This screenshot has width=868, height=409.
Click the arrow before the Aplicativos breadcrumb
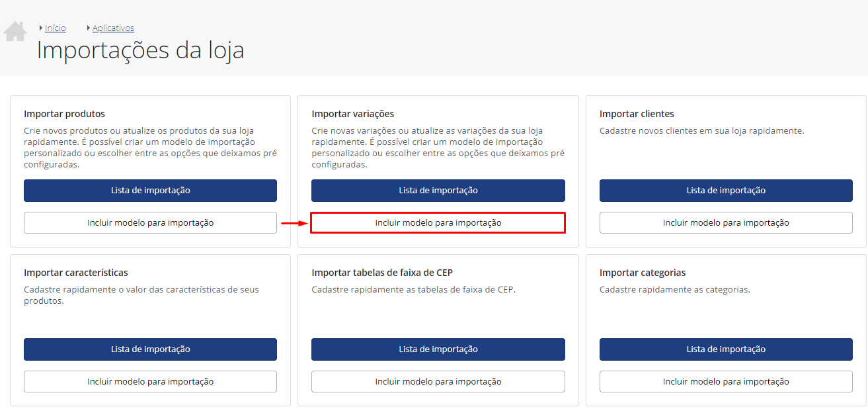point(89,28)
